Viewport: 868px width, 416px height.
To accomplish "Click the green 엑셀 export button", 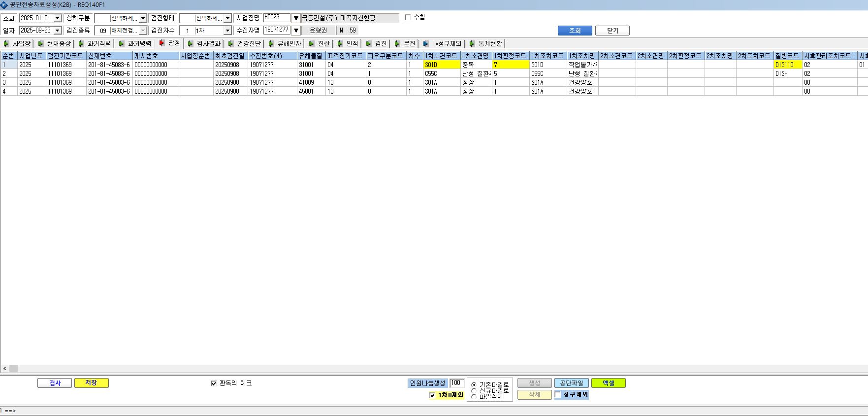I will point(609,383).
